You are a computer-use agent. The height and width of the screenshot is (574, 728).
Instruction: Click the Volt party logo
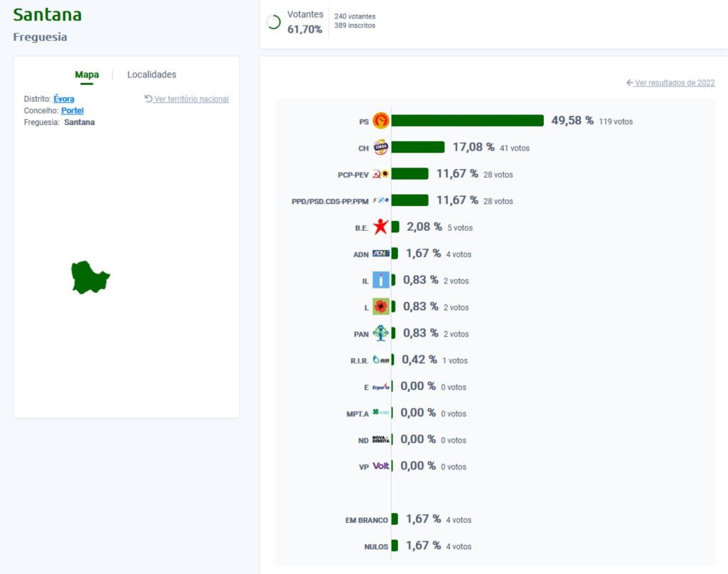pos(381,466)
